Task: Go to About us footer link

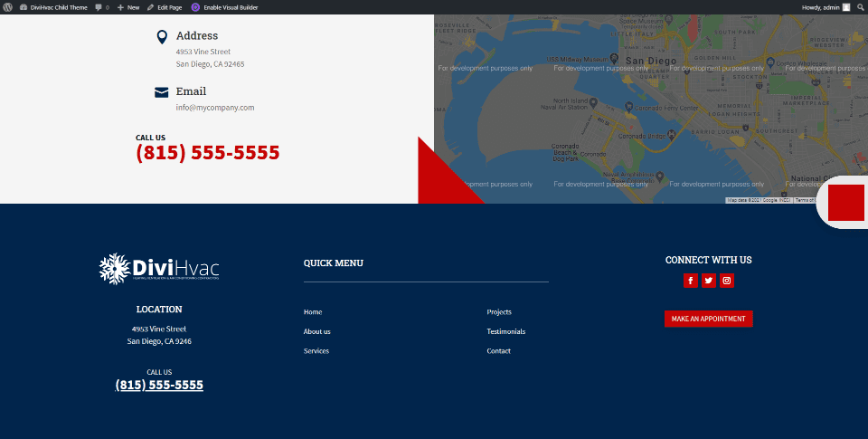Action: (x=316, y=331)
